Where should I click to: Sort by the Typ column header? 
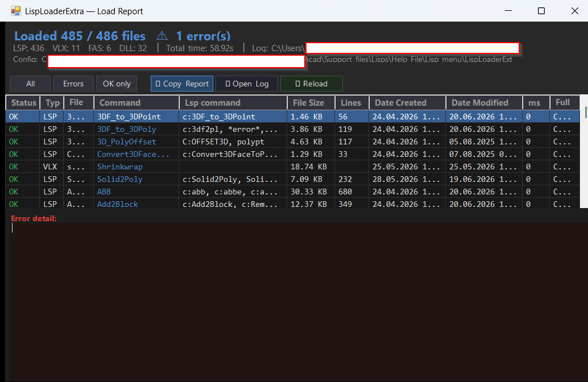[x=52, y=103]
